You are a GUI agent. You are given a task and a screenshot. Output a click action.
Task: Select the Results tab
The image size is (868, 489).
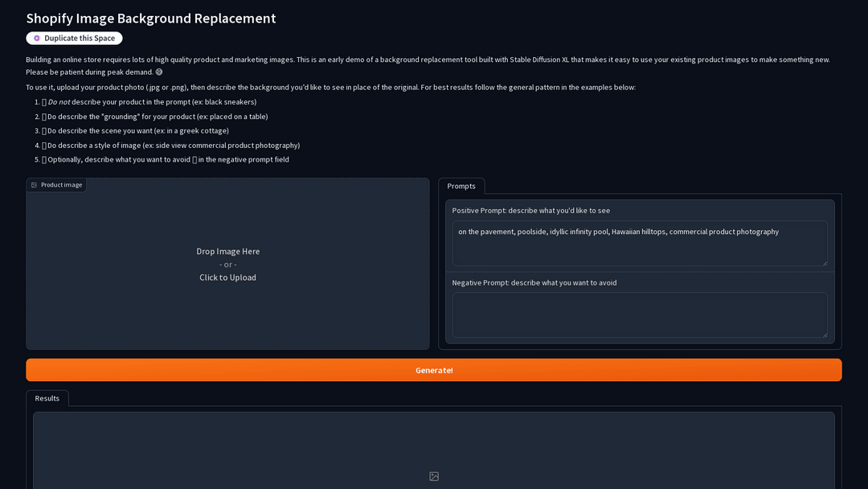tap(47, 398)
